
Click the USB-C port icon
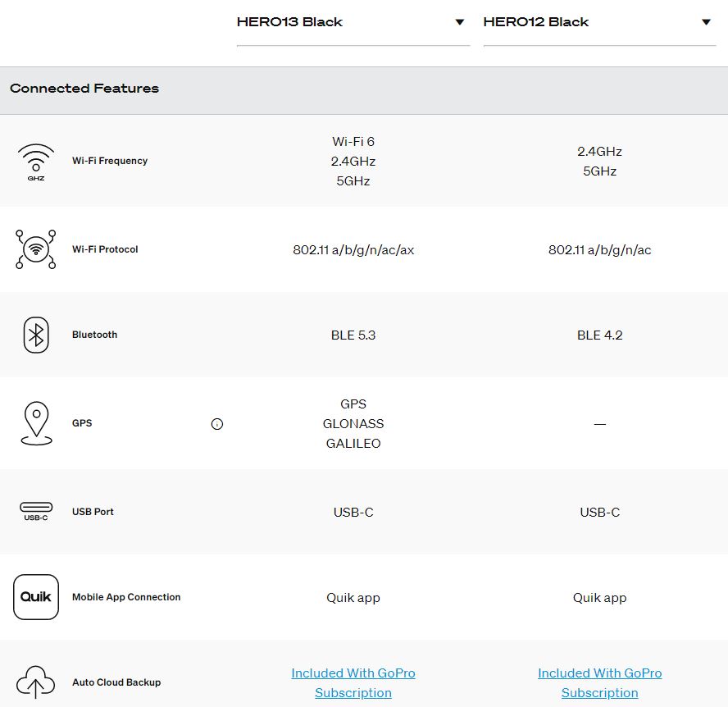pyautogui.click(x=36, y=511)
